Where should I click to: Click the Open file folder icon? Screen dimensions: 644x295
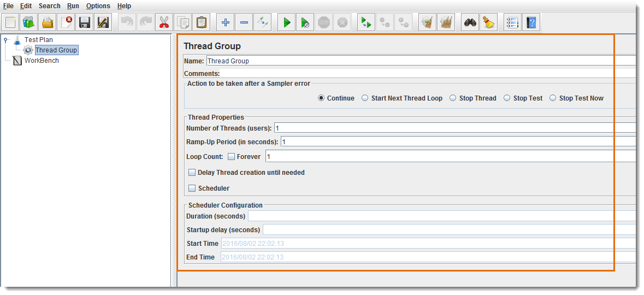click(x=48, y=23)
